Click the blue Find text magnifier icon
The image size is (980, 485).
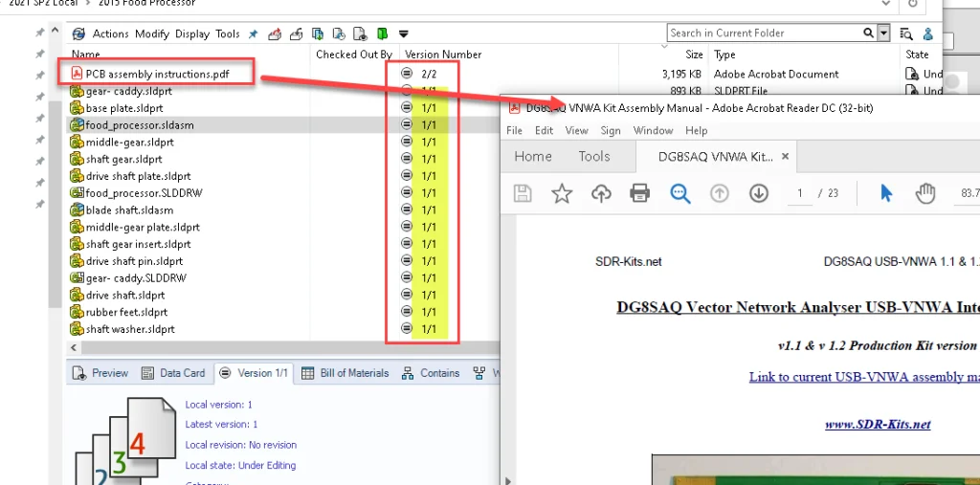click(680, 194)
